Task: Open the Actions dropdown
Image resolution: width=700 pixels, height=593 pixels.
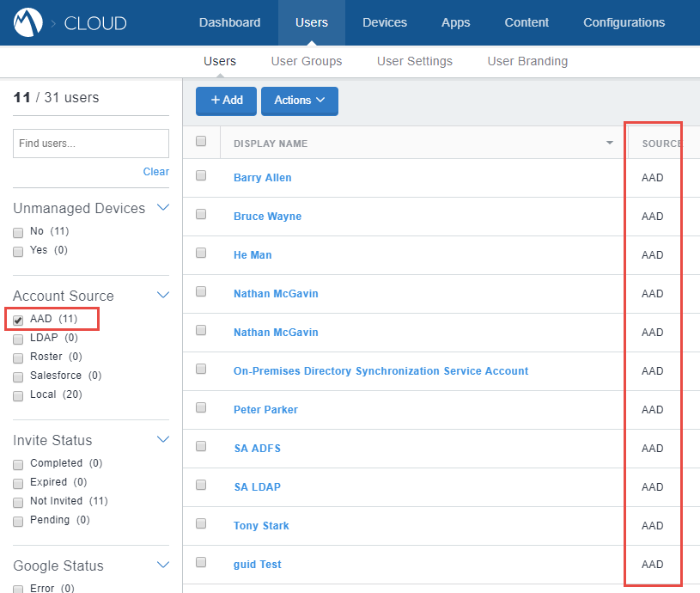Action: (299, 101)
